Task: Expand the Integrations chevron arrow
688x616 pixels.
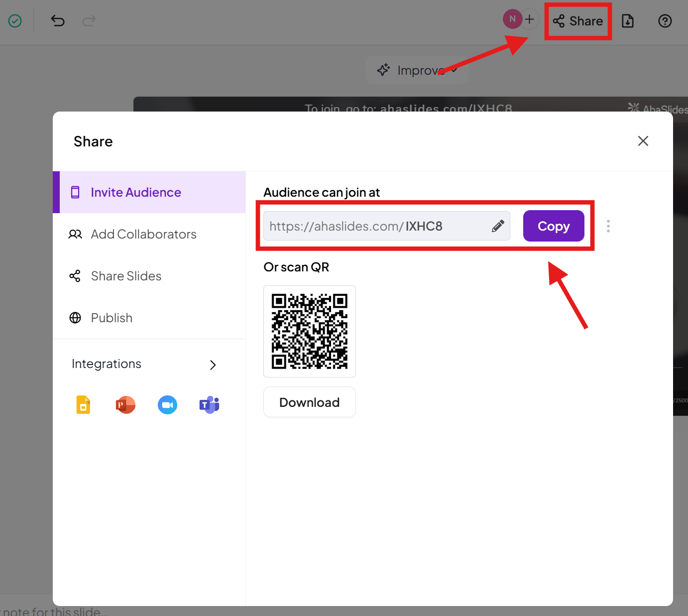Action: (213, 365)
